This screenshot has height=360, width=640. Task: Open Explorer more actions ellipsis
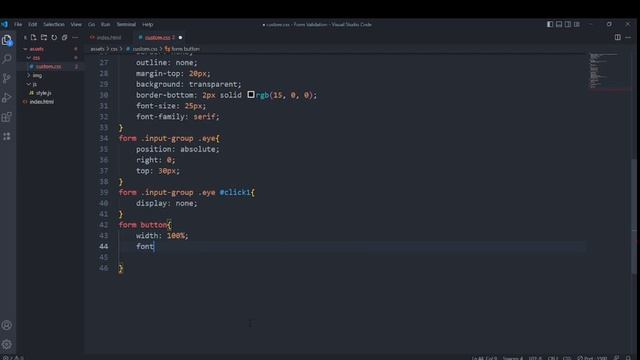(x=75, y=38)
